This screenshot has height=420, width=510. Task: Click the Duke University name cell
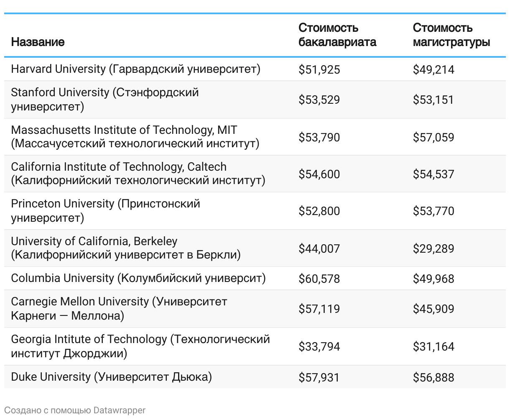point(111,377)
